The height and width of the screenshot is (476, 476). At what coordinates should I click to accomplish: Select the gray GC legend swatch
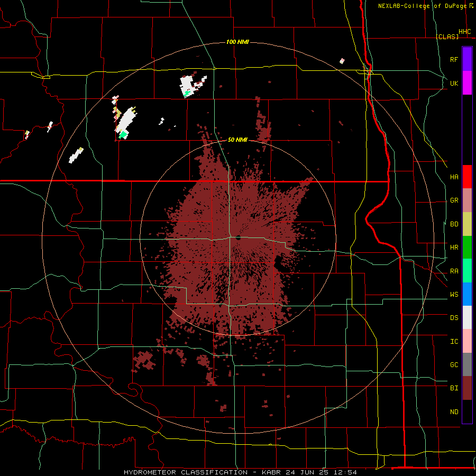tap(467, 364)
